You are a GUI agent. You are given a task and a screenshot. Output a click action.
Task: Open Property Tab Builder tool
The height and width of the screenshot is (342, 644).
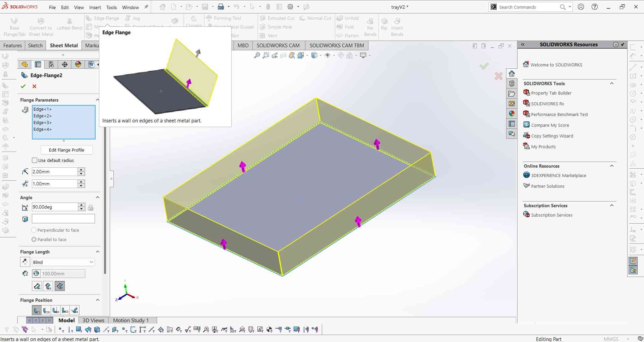point(551,93)
